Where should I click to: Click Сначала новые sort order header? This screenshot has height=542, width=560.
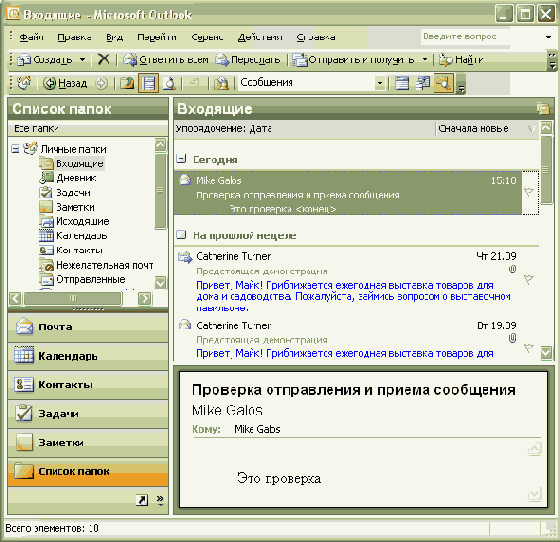point(487,129)
